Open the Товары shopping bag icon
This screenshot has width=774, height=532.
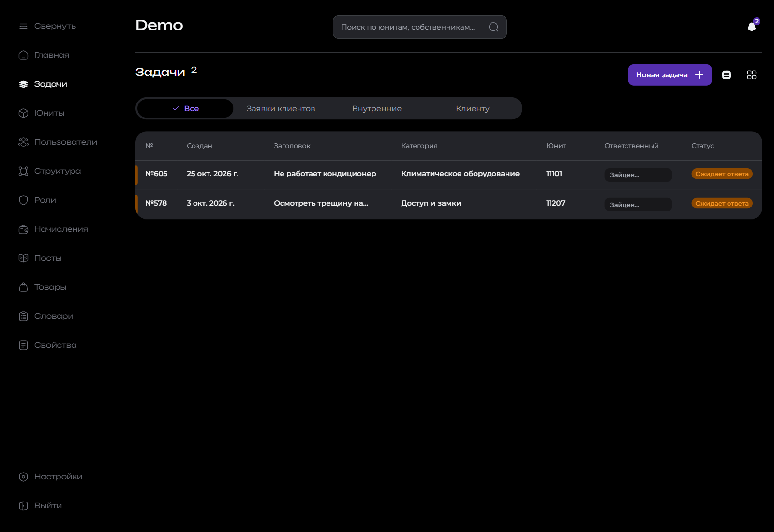[x=23, y=287]
